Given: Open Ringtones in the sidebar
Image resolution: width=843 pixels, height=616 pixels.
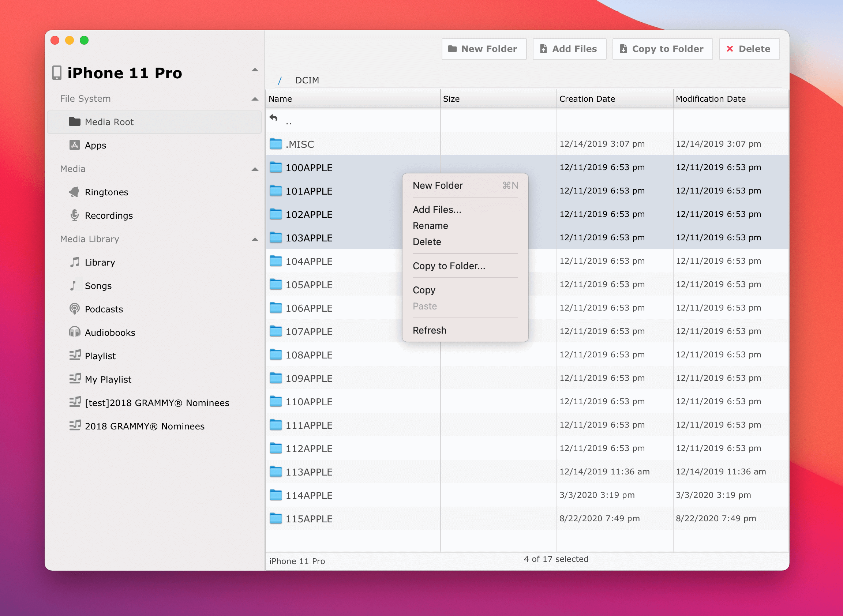Looking at the screenshot, I should 154,192.
